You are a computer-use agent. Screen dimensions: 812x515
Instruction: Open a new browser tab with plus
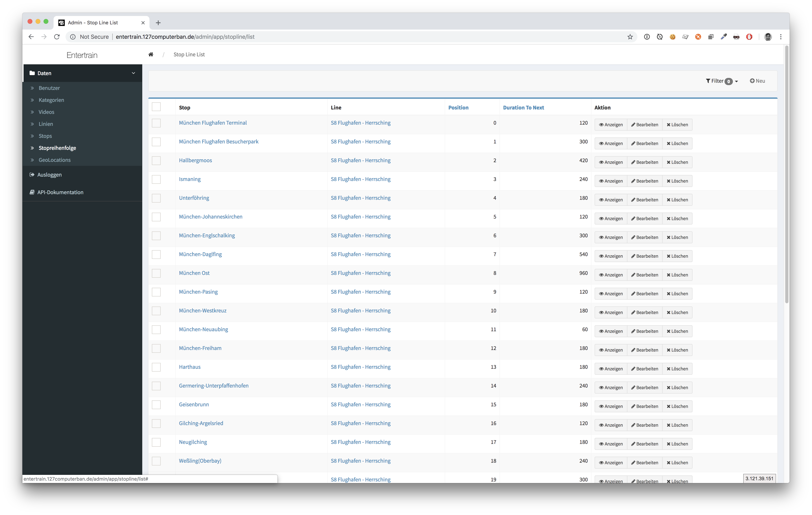coord(158,23)
